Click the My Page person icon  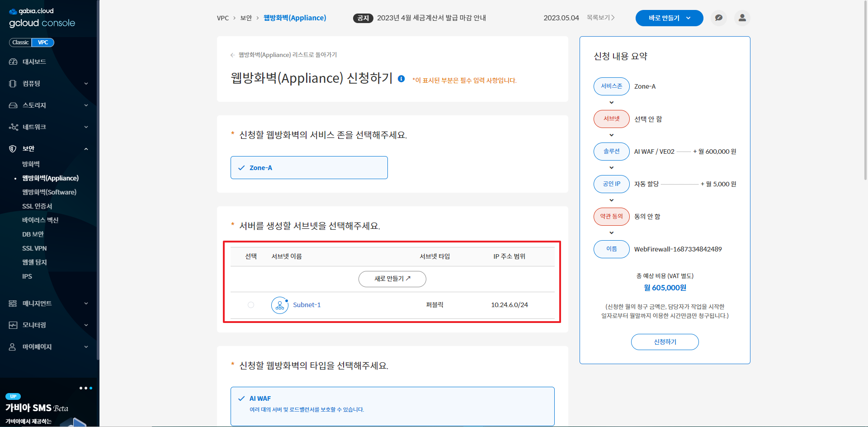pos(13,346)
